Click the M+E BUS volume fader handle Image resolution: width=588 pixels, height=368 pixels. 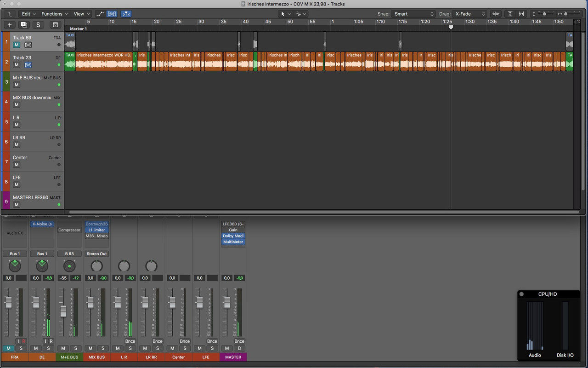click(x=63, y=312)
